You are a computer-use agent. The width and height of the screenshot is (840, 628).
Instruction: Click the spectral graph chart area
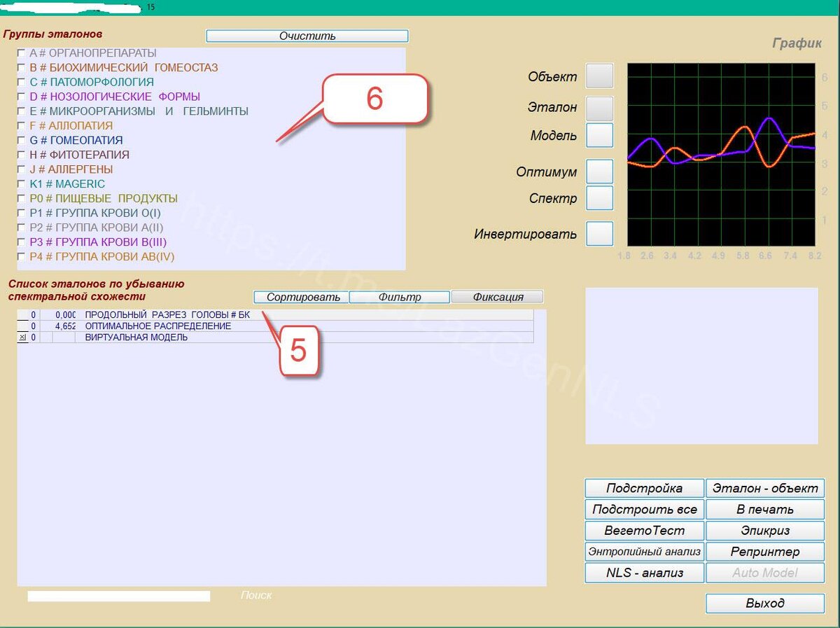[x=721, y=154]
